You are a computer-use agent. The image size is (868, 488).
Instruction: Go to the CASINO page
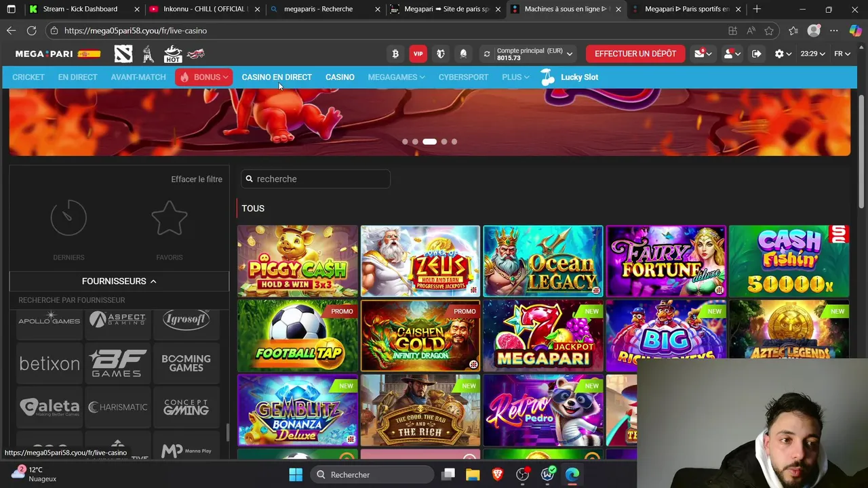[340, 77]
